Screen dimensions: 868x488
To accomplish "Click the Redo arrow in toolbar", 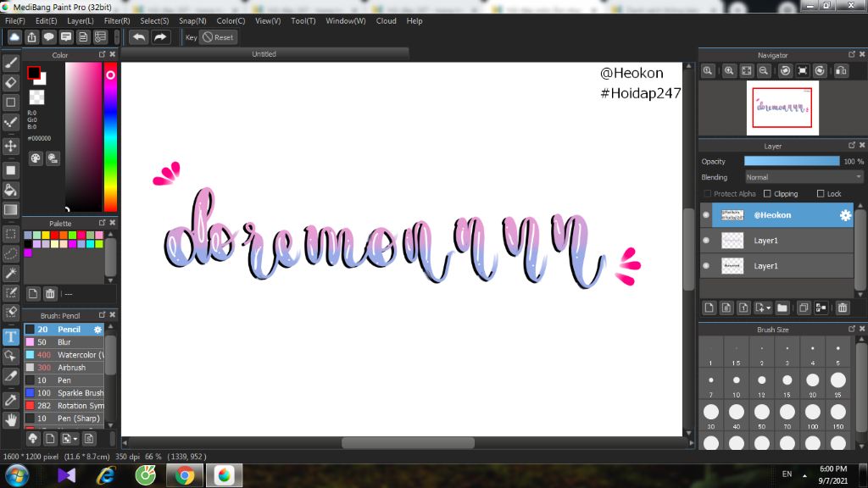I will (x=160, y=37).
